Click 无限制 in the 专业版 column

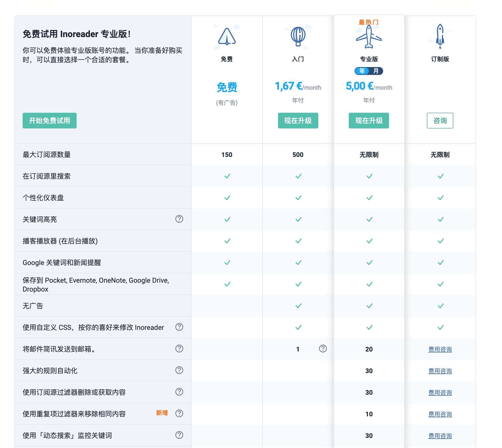(x=369, y=155)
